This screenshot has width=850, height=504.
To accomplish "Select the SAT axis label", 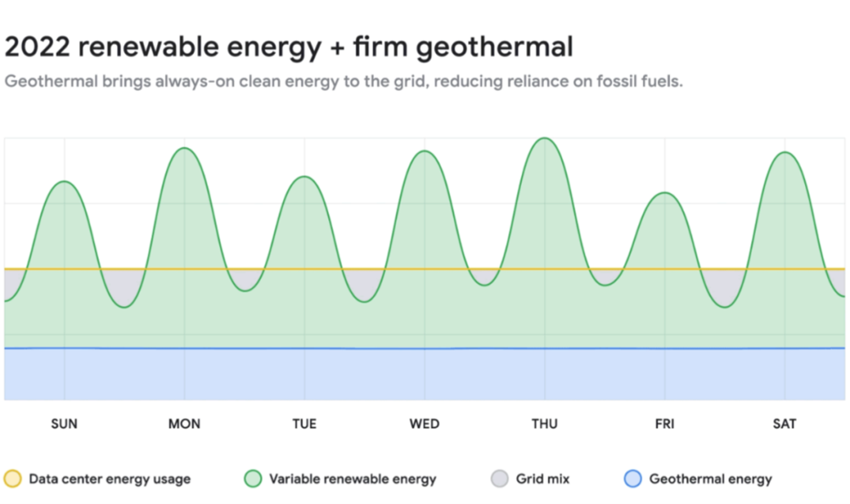I will (785, 423).
